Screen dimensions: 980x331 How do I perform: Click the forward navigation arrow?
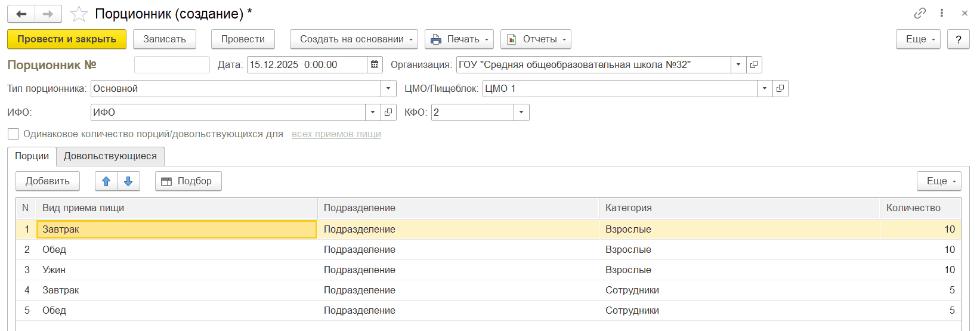[x=48, y=14]
